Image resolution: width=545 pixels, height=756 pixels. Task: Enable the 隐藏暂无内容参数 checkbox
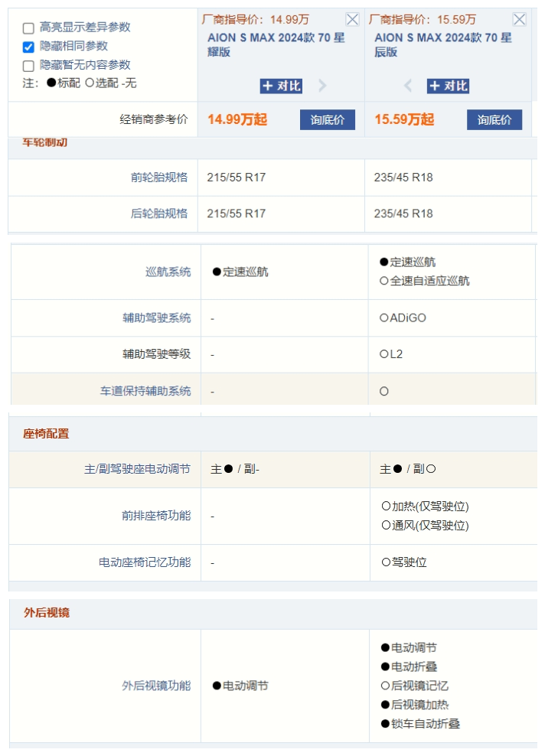pos(28,66)
